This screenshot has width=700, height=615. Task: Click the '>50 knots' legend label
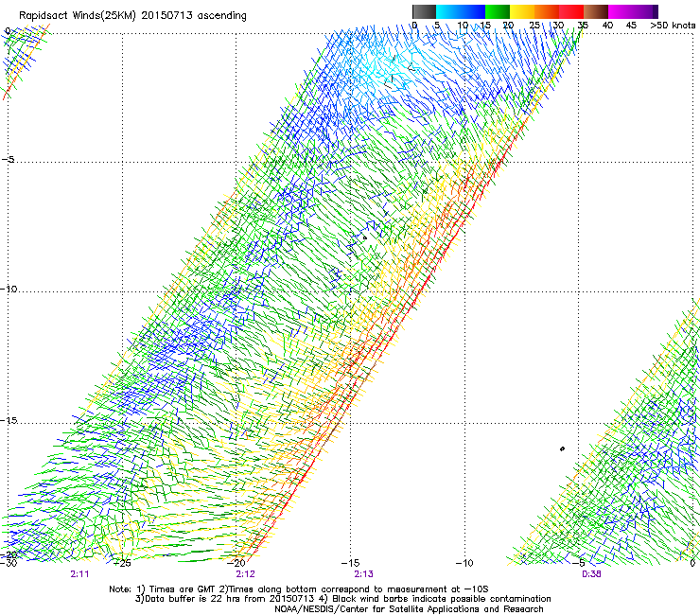[673, 26]
